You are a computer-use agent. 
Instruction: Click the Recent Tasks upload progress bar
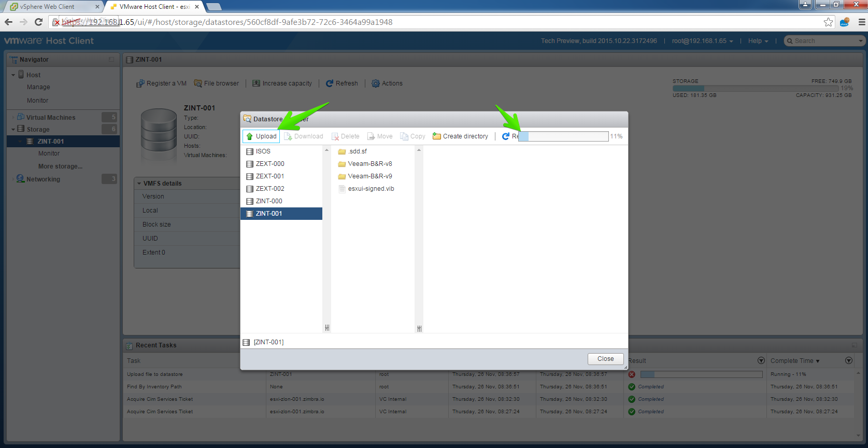tap(701, 374)
